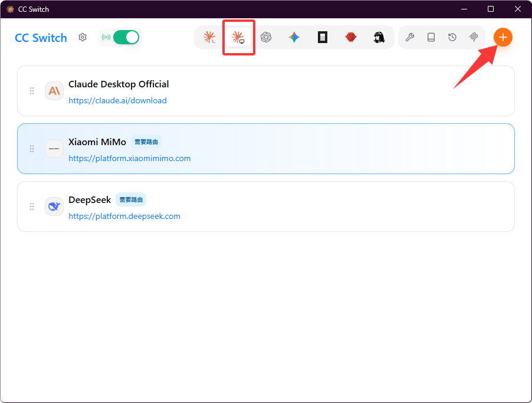
Task: Click the CC Switch blue title
Action: (x=41, y=38)
